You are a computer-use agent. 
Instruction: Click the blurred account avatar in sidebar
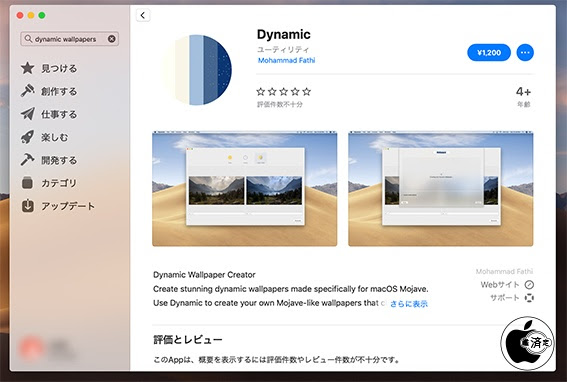click(x=31, y=347)
